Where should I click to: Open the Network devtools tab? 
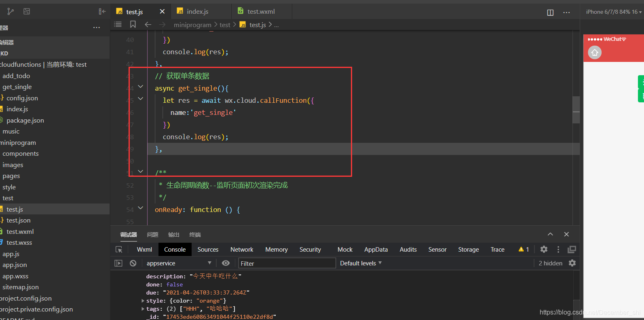(242, 250)
